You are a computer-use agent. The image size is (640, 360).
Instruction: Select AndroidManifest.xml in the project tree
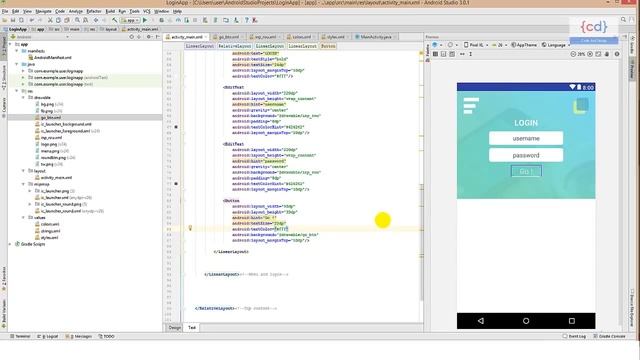50,58
